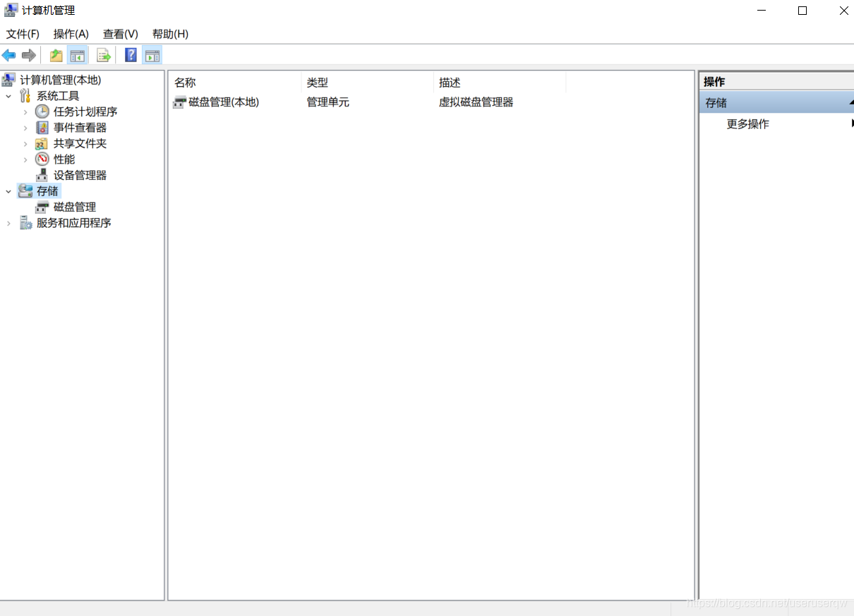Click the 管理单元 type cell
Viewport: 854px width, 616px height.
coord(327,102)
